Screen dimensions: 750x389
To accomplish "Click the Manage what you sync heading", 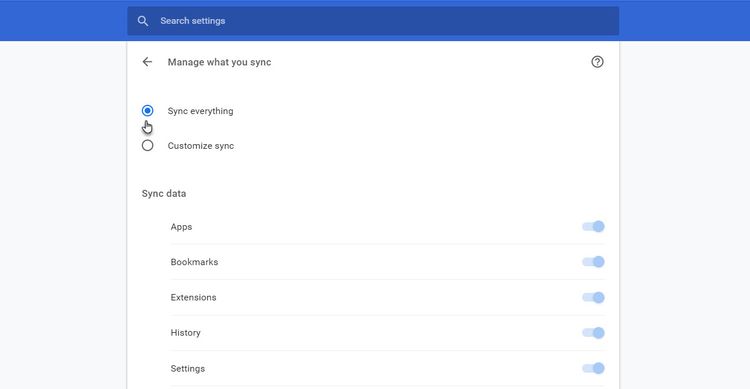I will (219, 62).
